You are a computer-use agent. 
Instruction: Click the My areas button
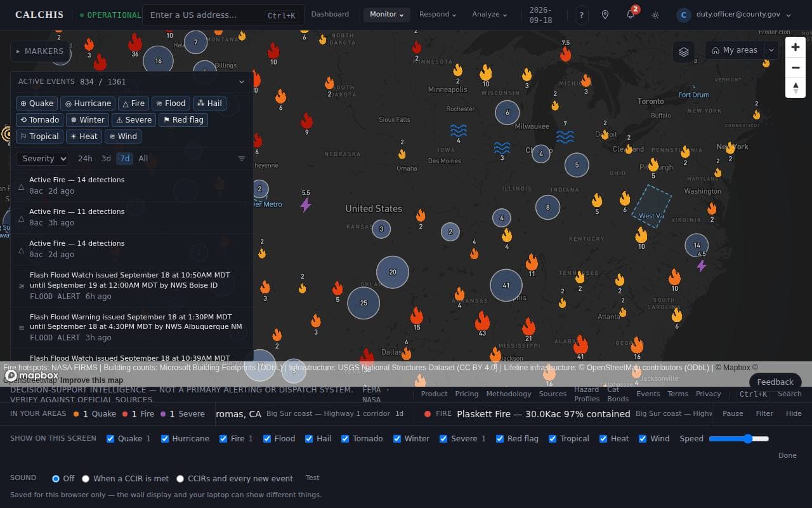coord(735,51)
